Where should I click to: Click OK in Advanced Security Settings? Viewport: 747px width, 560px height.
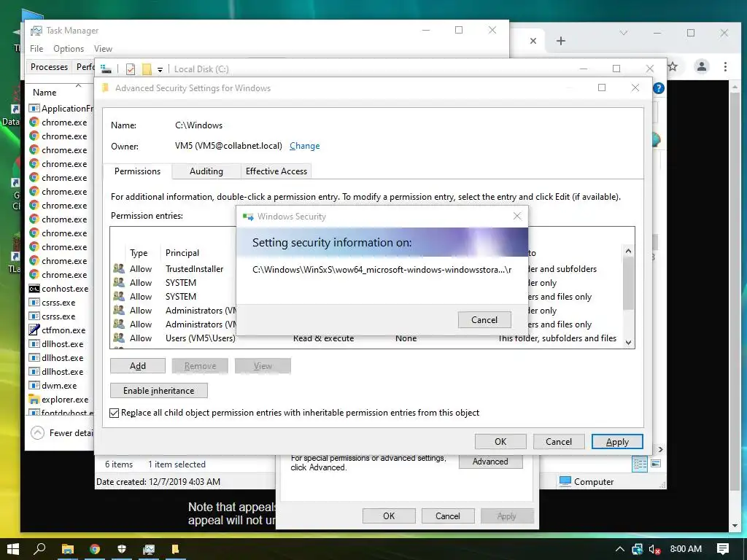500,441
